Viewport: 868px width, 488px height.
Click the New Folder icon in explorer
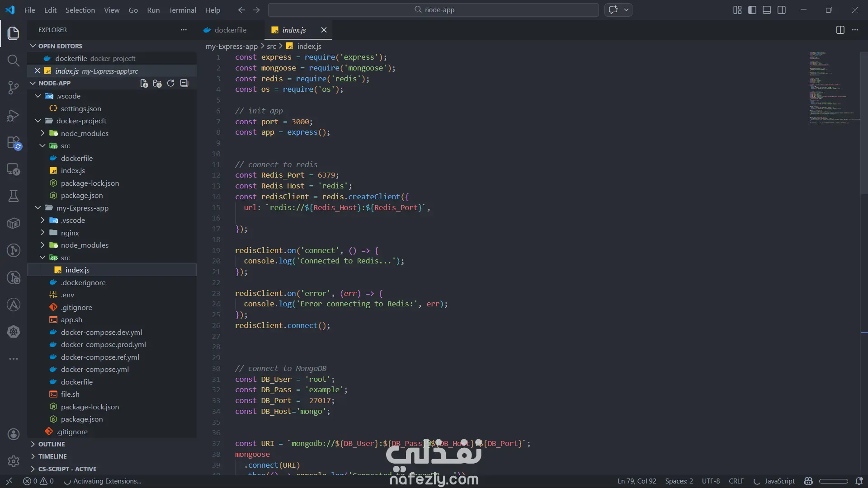[157, 83]
